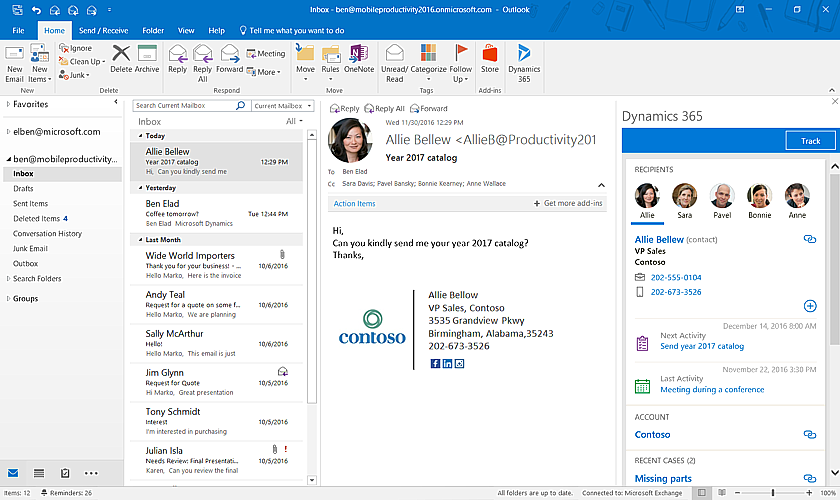
Task: Adjust the zoom slider in the status bar
Action: coord(772,492)
